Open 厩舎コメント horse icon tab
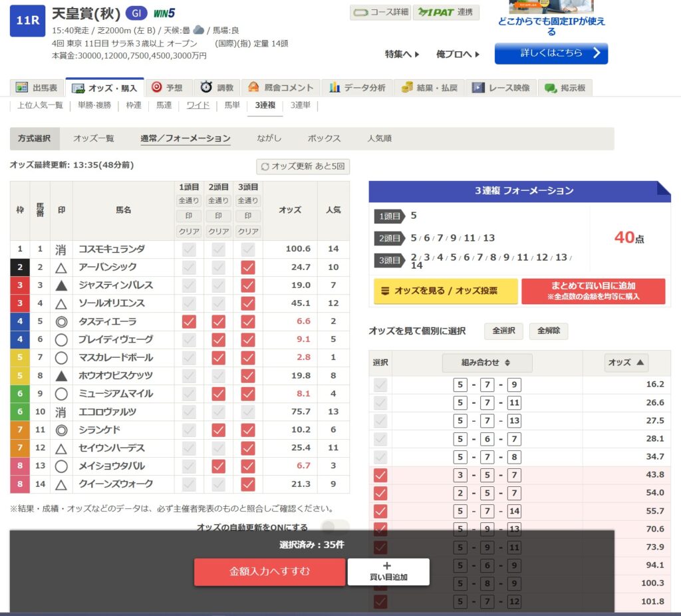Screen dimensions: 681x616 (x=253, y=88)
